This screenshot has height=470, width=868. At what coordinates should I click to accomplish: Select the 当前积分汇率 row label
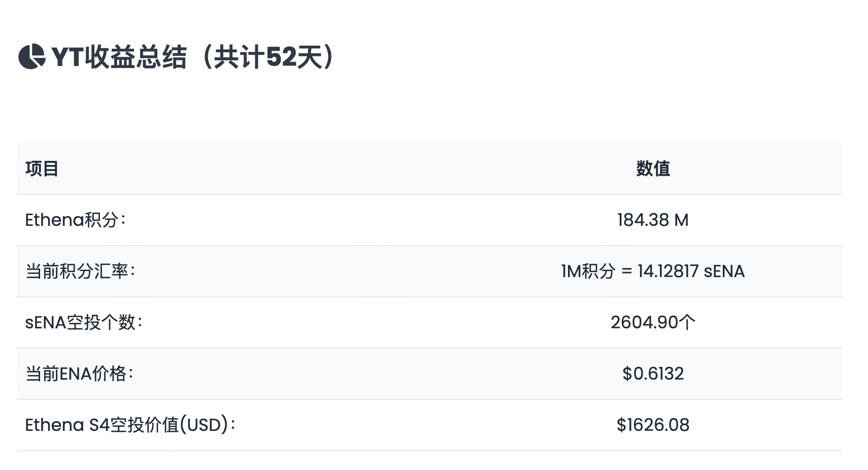coord(80,271)
